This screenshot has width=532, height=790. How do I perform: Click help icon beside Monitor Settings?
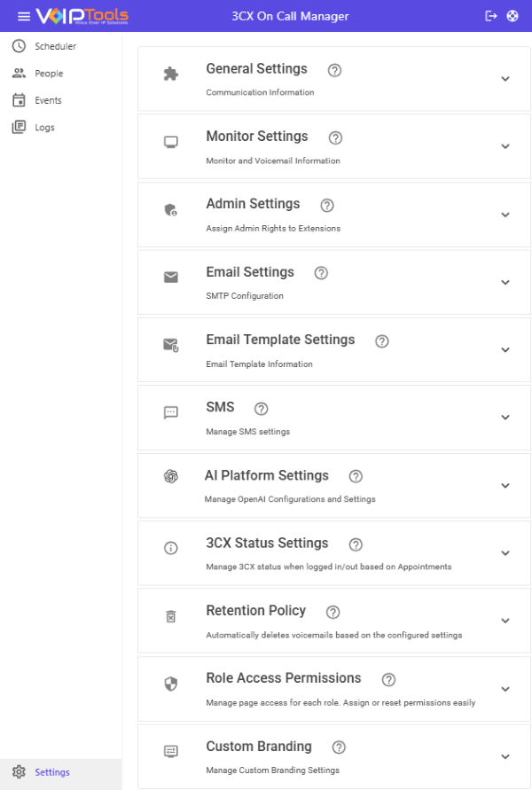tap(335, 137)
